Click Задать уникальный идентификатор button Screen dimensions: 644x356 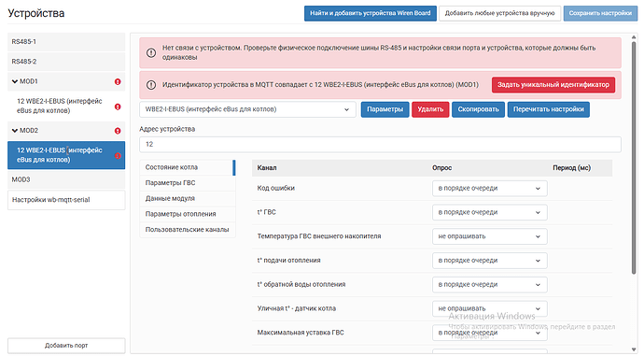[553, 85]
